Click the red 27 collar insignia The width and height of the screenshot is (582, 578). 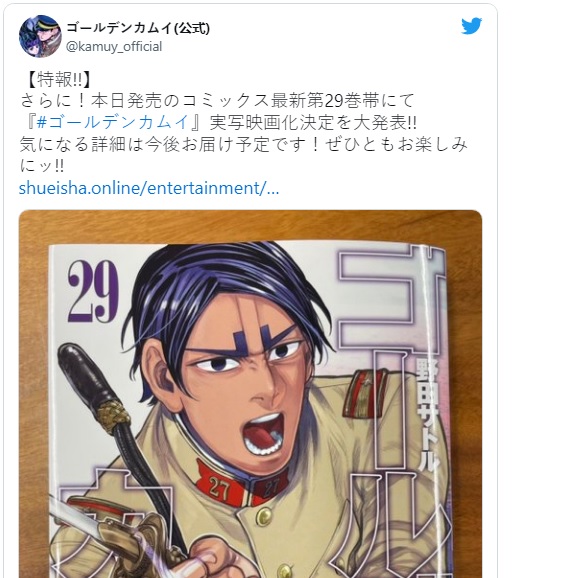(216, 487)
